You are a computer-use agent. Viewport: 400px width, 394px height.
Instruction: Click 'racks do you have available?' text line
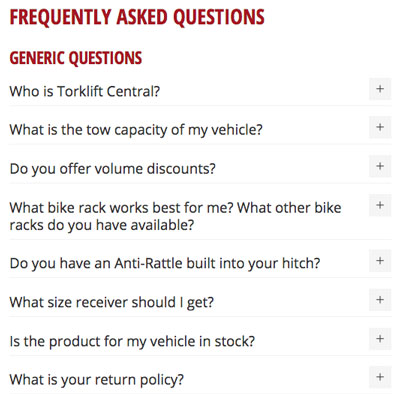[102, 225]
